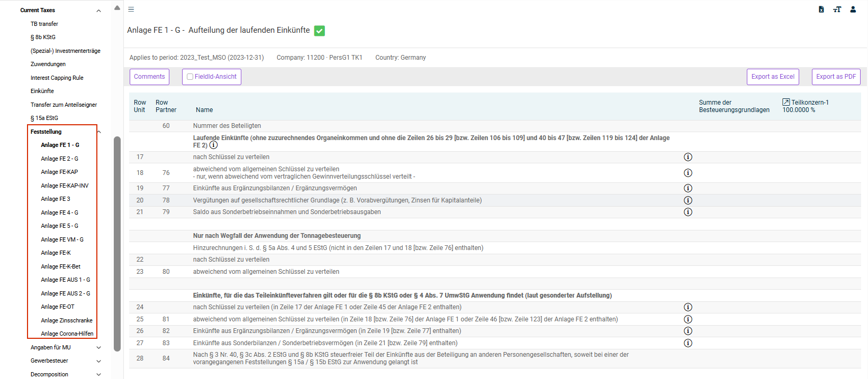Open Teilkonzern-1 external link icon
Image resolution: width=868 pixels, height=379 pixels.
click(x=786, y=102)
